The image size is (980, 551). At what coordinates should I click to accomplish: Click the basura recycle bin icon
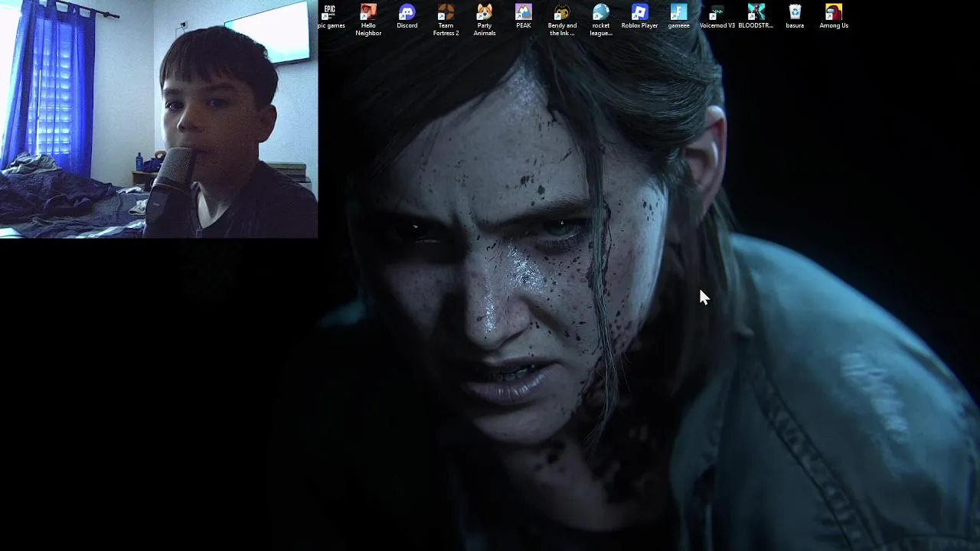(795, 17)
